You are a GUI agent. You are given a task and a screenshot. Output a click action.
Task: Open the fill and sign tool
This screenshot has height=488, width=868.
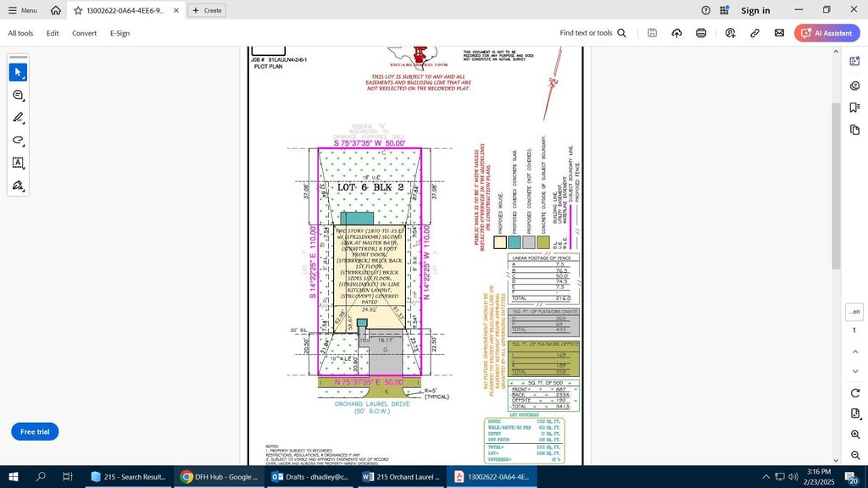click(18, 186)
